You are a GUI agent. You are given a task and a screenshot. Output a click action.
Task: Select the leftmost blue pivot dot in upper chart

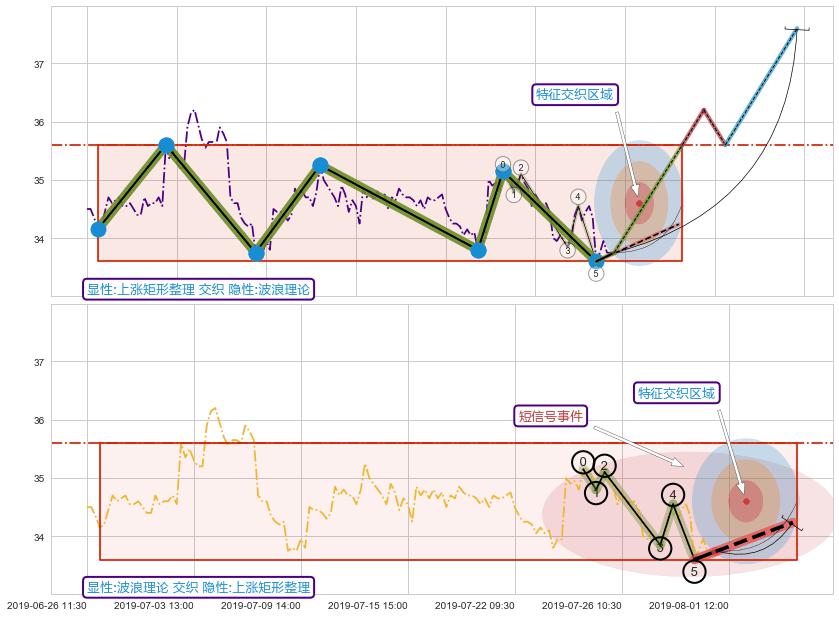98,229
